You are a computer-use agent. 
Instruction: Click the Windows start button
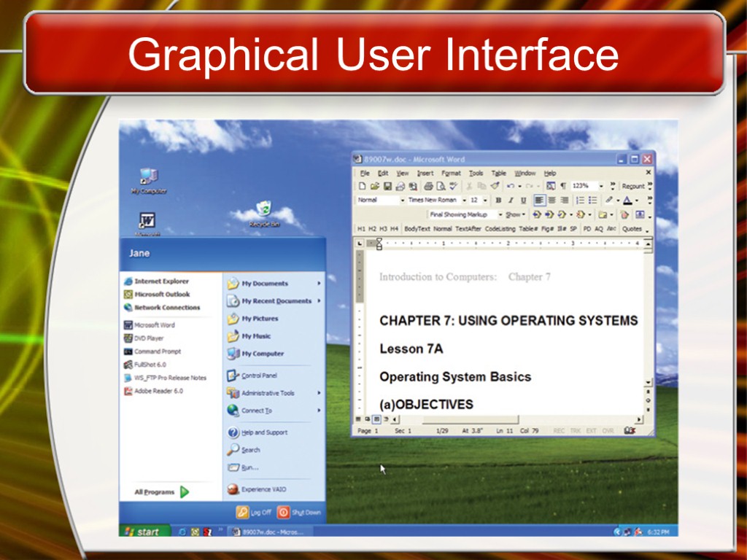coord(144,532)
